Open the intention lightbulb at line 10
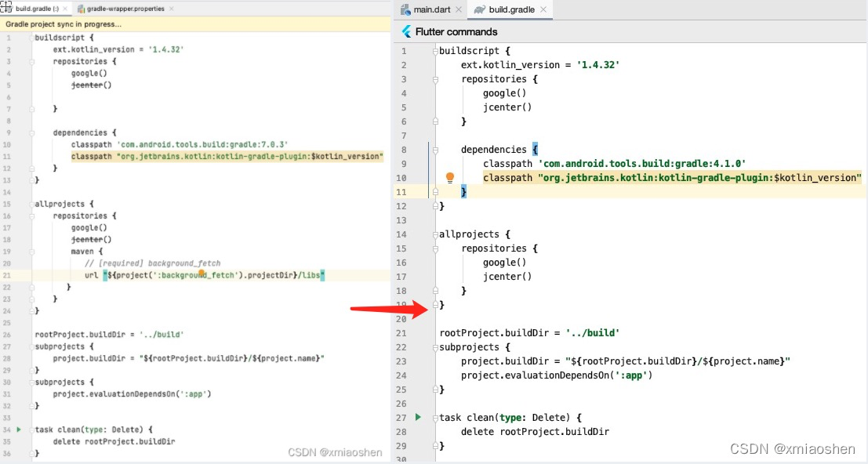 [x=449, y=177]
